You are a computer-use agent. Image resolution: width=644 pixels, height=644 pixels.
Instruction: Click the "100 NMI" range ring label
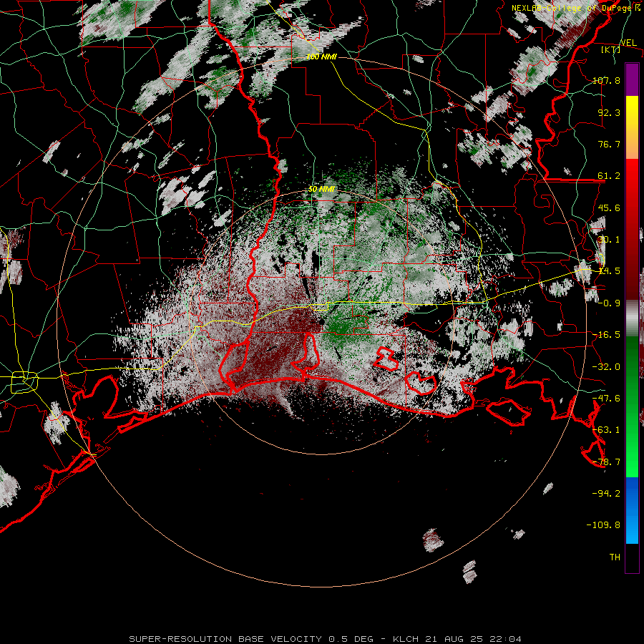[321, 57]
